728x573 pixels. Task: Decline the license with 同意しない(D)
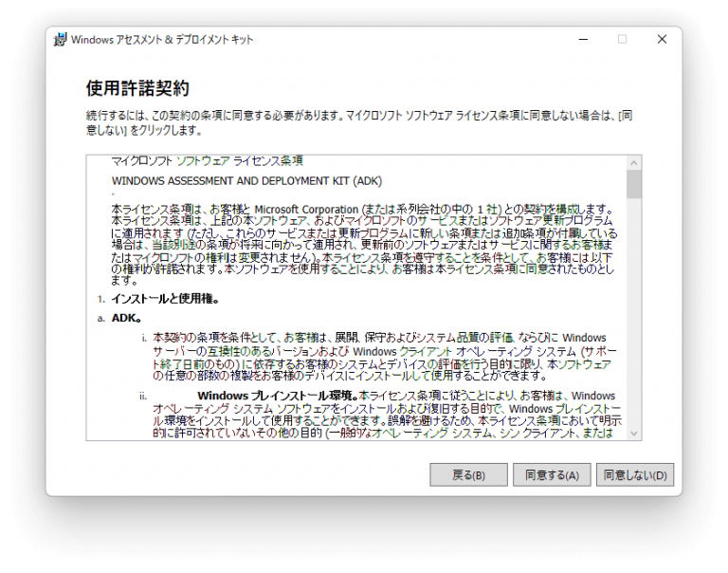635,474
